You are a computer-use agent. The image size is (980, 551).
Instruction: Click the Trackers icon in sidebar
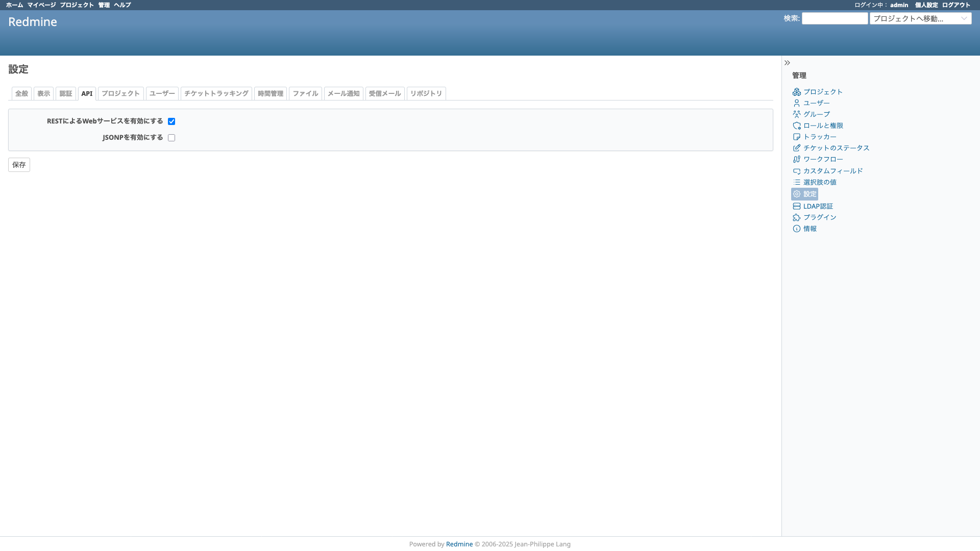[796, 137]
